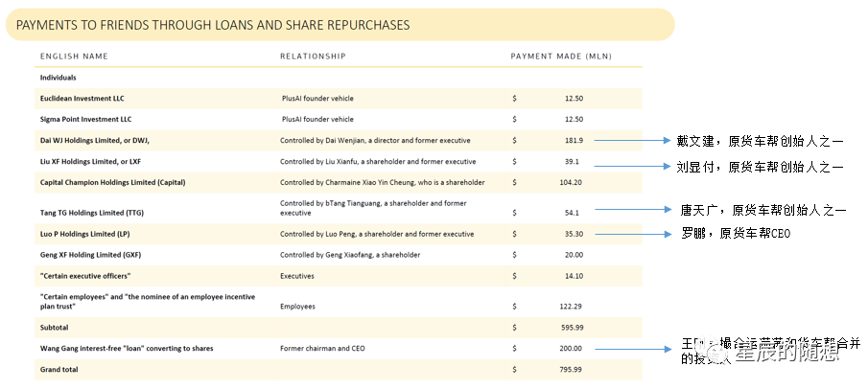Select the Liu XF Holdings Limited cell
This screenshot has width=868, height=390.
[90, 162]
